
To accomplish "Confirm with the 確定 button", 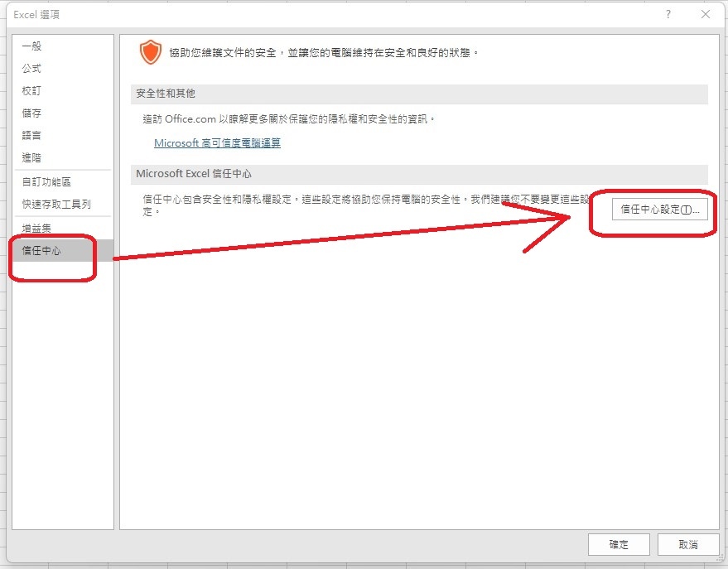I will coord(619,544).
